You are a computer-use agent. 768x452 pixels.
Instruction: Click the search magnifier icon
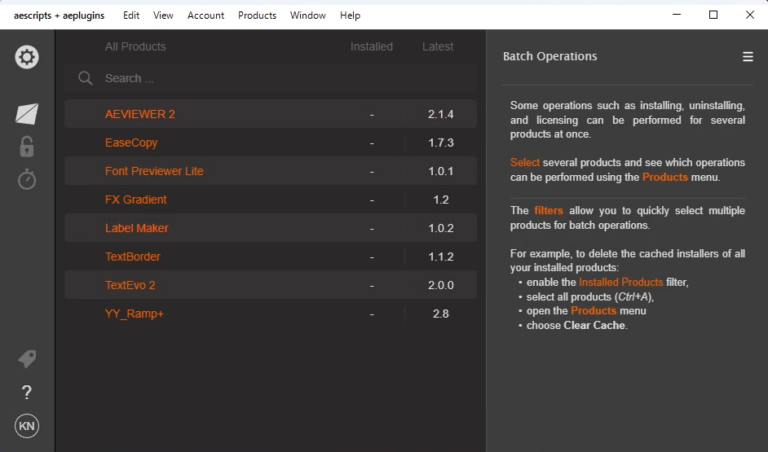(x=86, y=78)
